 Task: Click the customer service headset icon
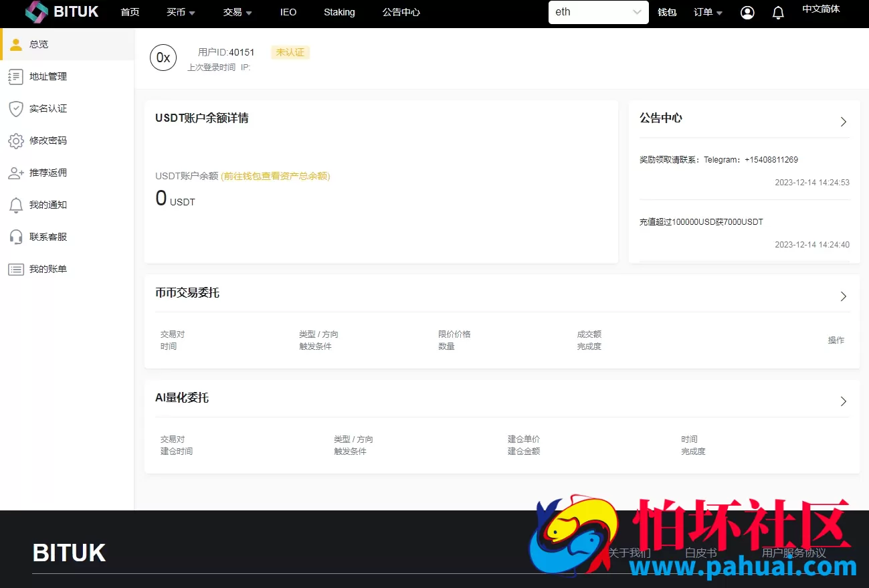tap(16, 237)
